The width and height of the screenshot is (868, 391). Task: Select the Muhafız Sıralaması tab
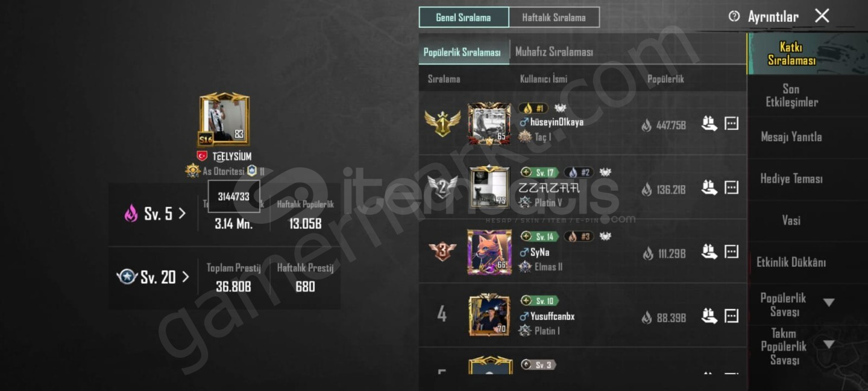click(554, 52)
